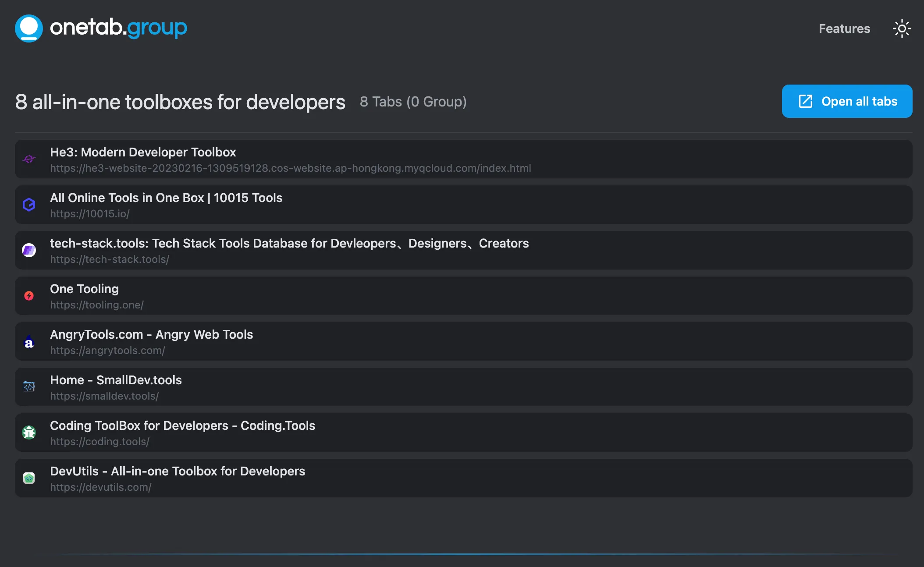Open AngryTools.com - Angry Web Tools entry
This screenshot has width=924, height=567.
151,334
